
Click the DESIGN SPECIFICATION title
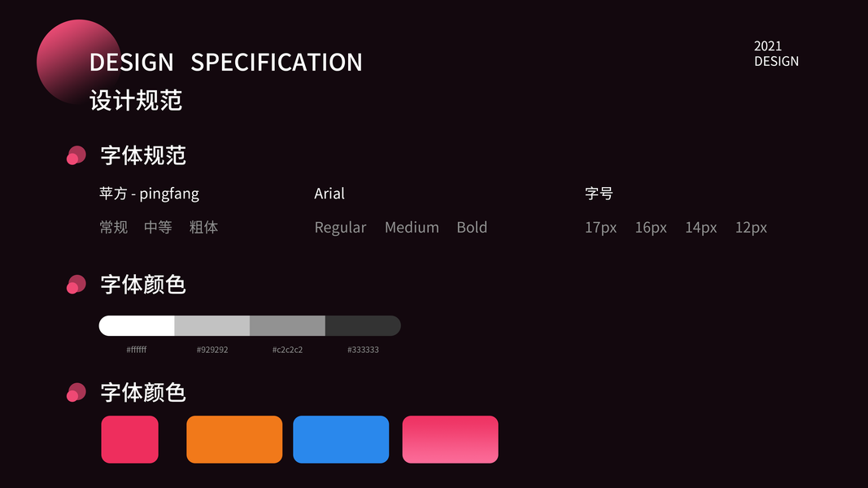226,63
